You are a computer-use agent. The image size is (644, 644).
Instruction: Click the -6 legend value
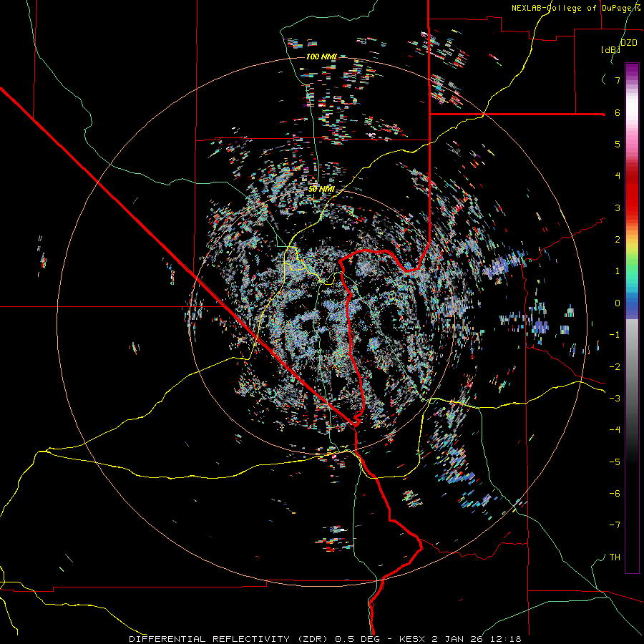(615, 494)
